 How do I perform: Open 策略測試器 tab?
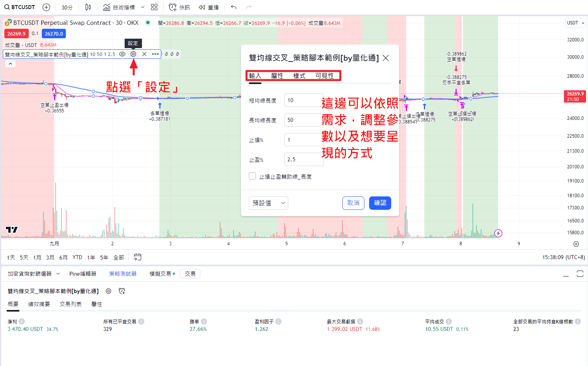pos(123,274)
